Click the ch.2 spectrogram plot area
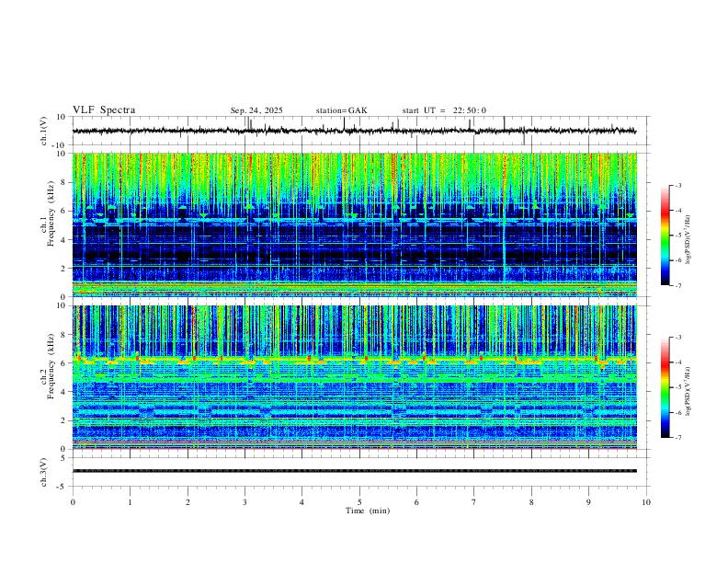The width and height of the screenshot is (728, 563). click(x=355, y=377)
